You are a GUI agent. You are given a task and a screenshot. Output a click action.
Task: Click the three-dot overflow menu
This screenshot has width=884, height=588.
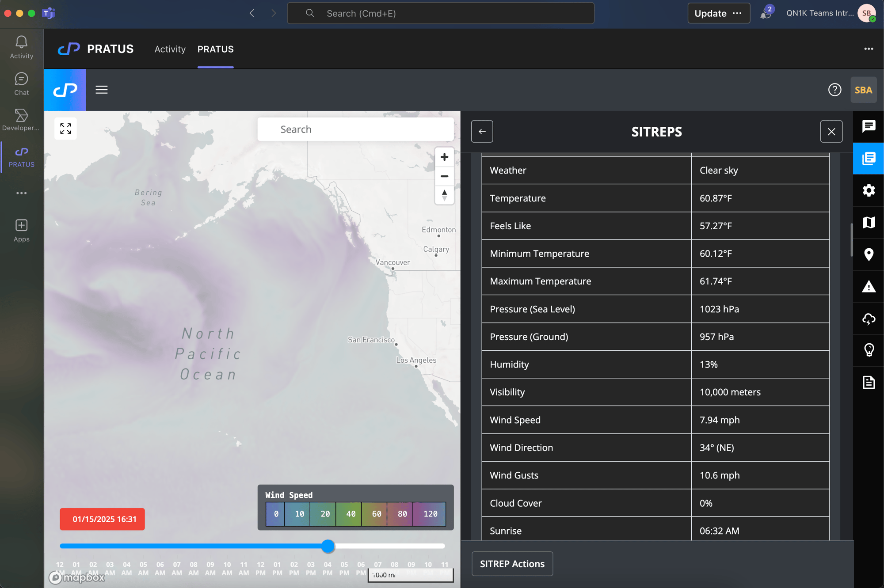tap(868, 49)
